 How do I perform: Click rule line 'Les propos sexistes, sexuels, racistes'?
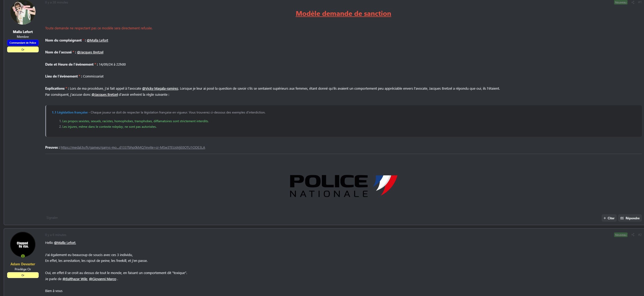pos(135,121)
